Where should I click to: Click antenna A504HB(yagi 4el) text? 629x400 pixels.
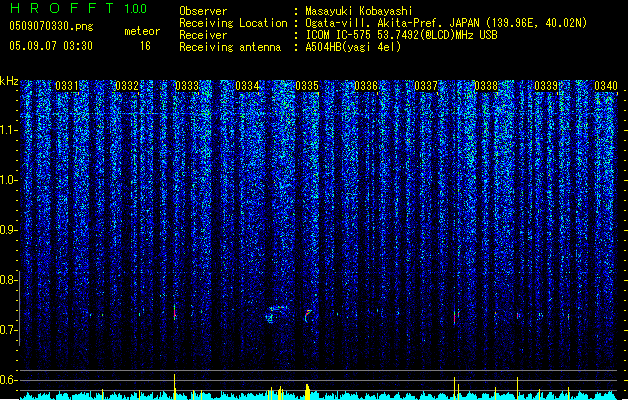[x=353, y=47]
